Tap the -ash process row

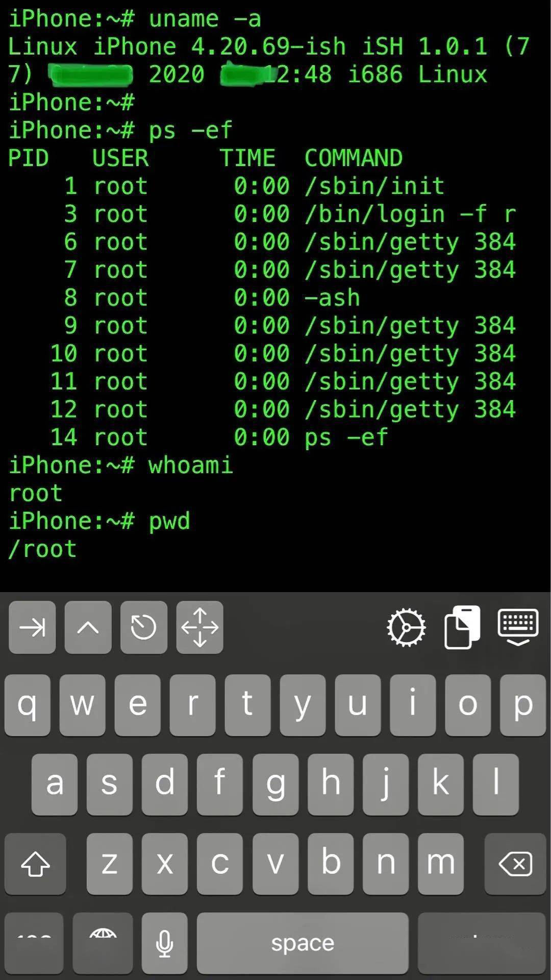pos(212,298)
